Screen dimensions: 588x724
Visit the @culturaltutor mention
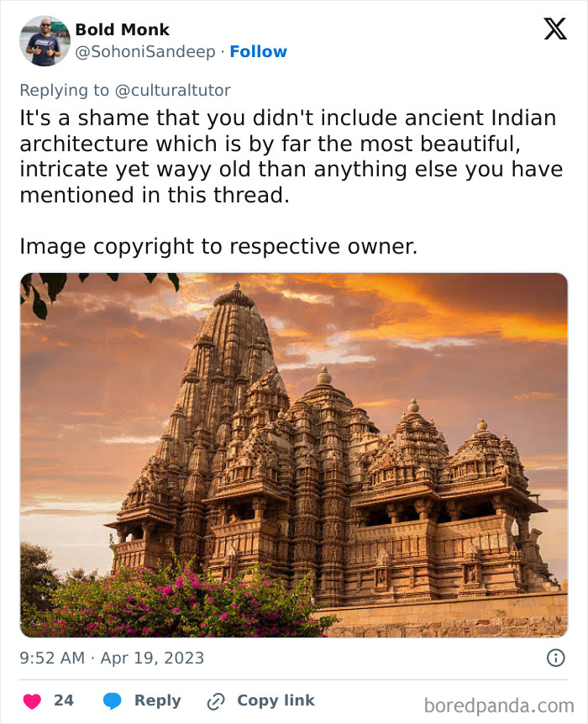tap(172, 90)
